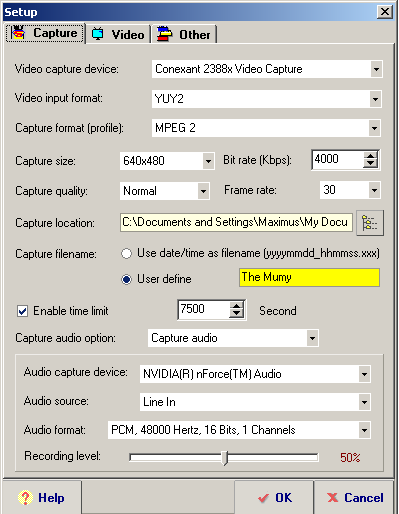Click the Second label text
Screen dimensions: 399x514
point(278,311)
